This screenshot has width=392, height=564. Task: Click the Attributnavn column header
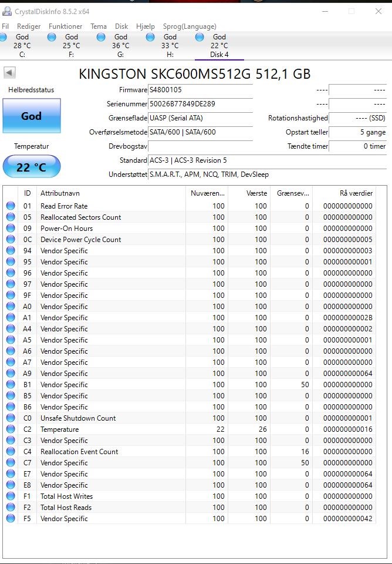pos(111,193)
